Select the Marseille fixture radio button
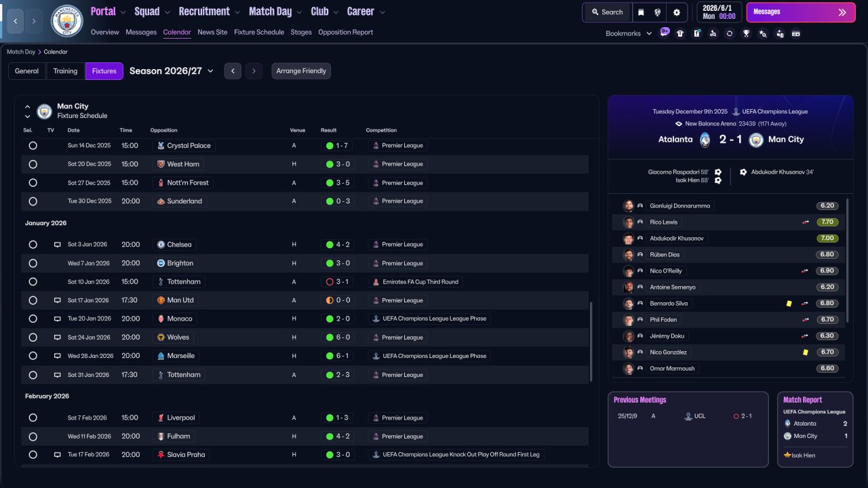The image size is (868, 488). [33, 356]
